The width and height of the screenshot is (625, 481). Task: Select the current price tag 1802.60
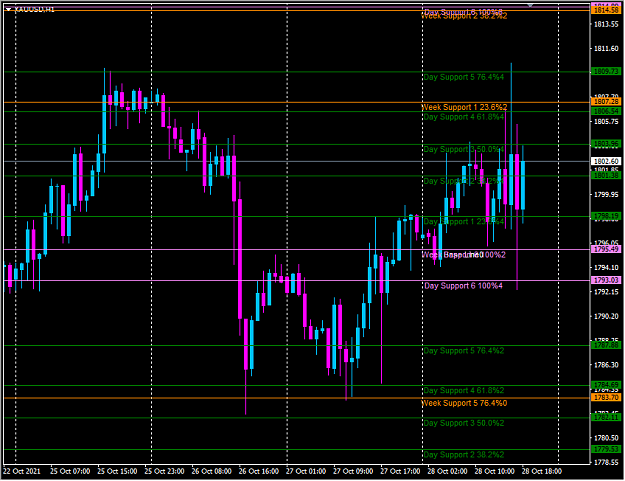[606, 161]
